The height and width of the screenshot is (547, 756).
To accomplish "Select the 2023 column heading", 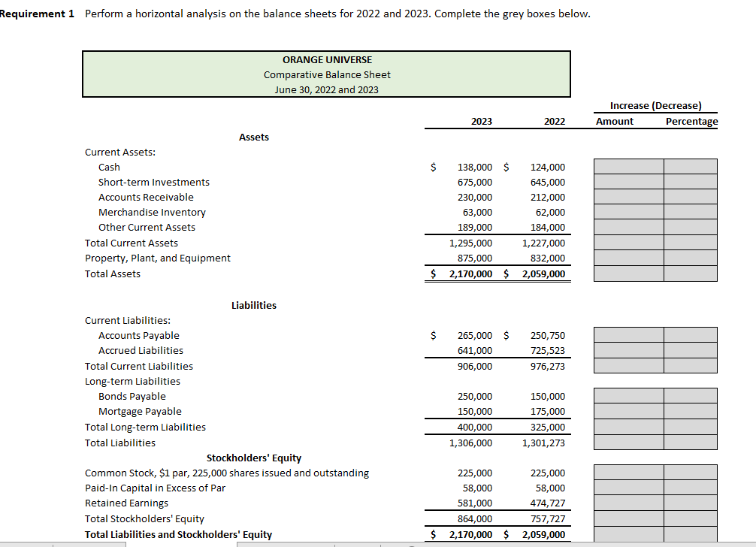I will (482, 121).
